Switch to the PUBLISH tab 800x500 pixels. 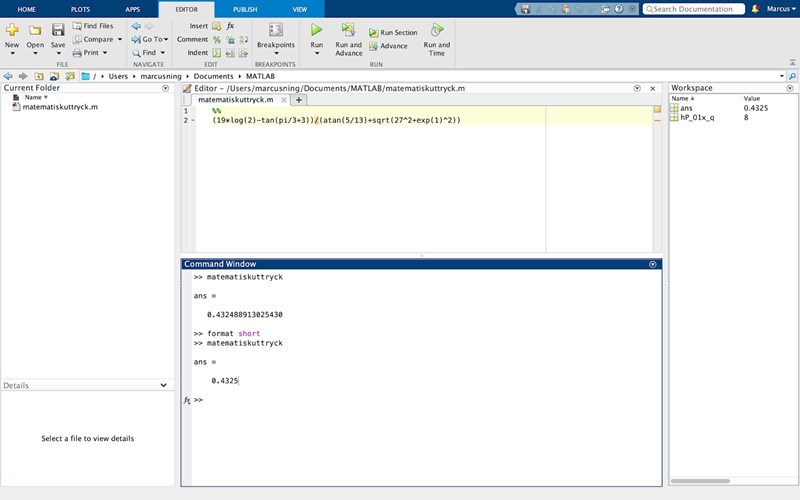coord(244,8)
